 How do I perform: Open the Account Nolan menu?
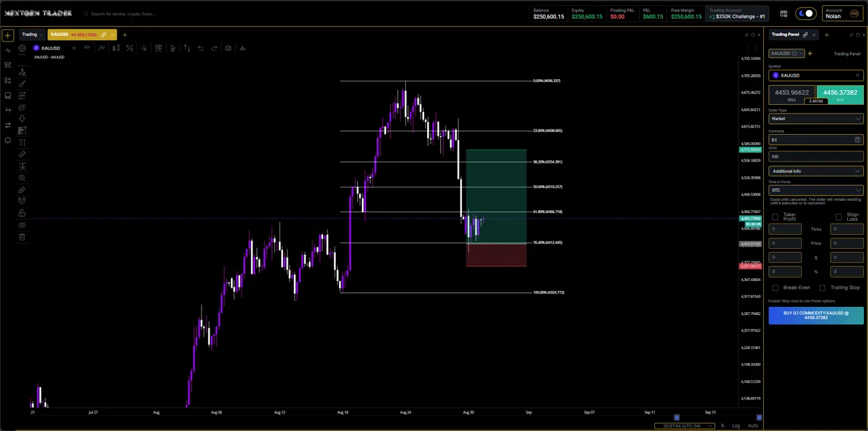pyautogui.click(x=842, y=13)
